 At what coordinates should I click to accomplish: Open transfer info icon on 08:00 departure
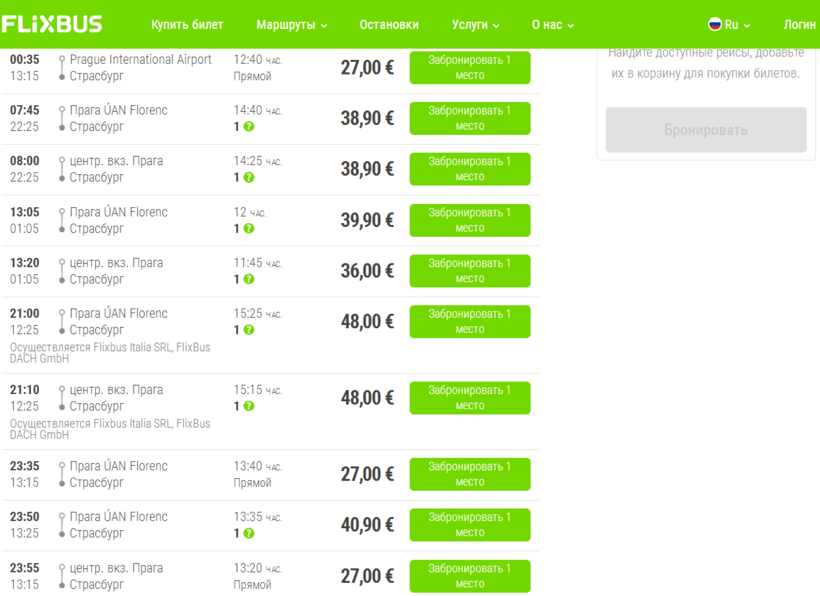coord(249,178)
